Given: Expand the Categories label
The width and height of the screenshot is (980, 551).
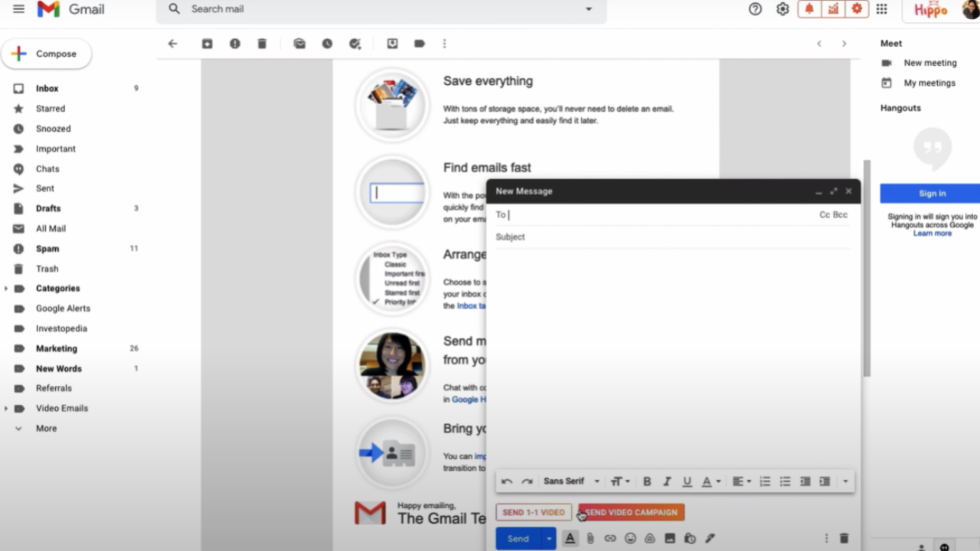Looking at the screenshot, I should [6, 289].
